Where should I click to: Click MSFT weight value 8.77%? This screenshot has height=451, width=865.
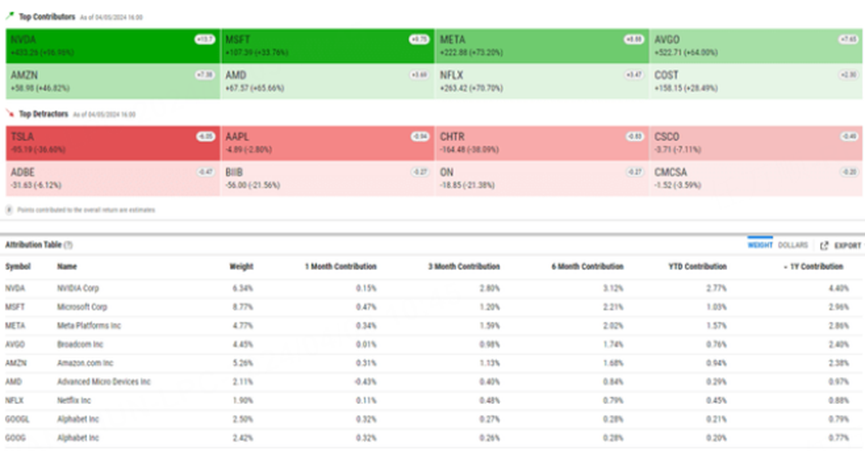tap(243, 307)
